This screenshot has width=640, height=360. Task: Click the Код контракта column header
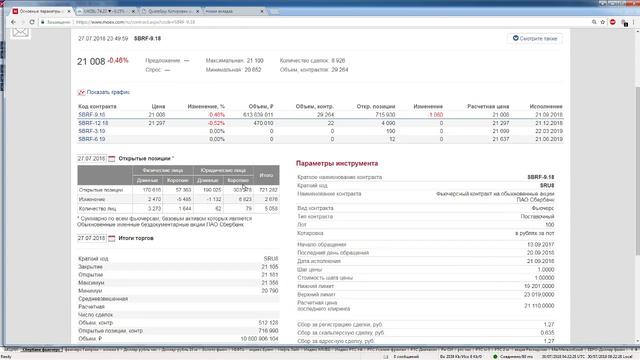coord(97,107)
